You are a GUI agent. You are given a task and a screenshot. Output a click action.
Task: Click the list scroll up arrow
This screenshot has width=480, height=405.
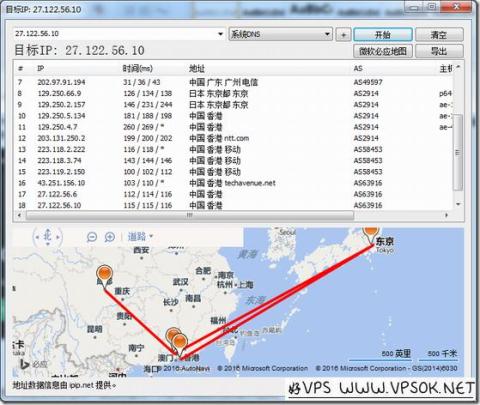coord(458,67)
